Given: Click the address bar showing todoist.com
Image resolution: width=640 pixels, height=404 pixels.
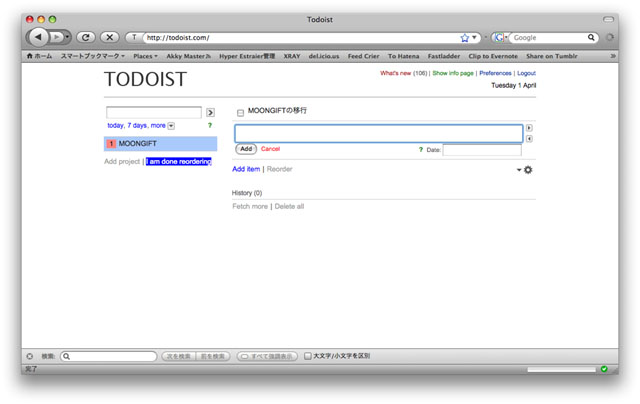Looking at the screenshot, I should pyautogui.click(x=300, y=38).
